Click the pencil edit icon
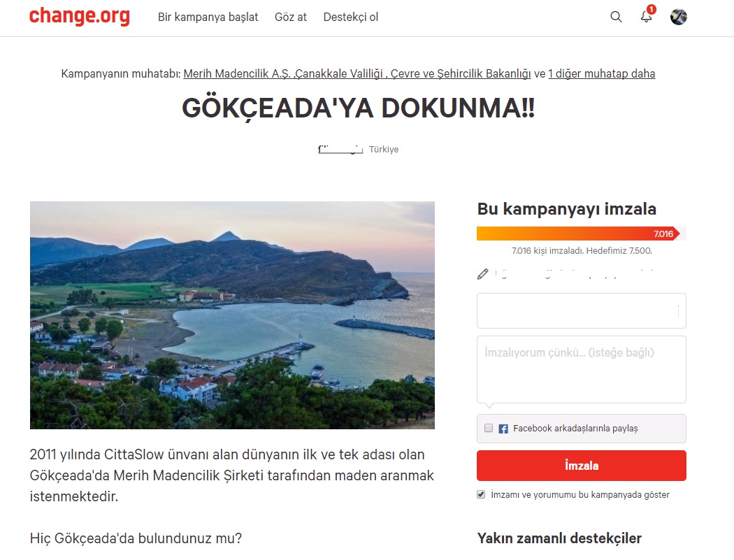The width and height of the screenshot is (734, 560). click(x=482, y=274)
